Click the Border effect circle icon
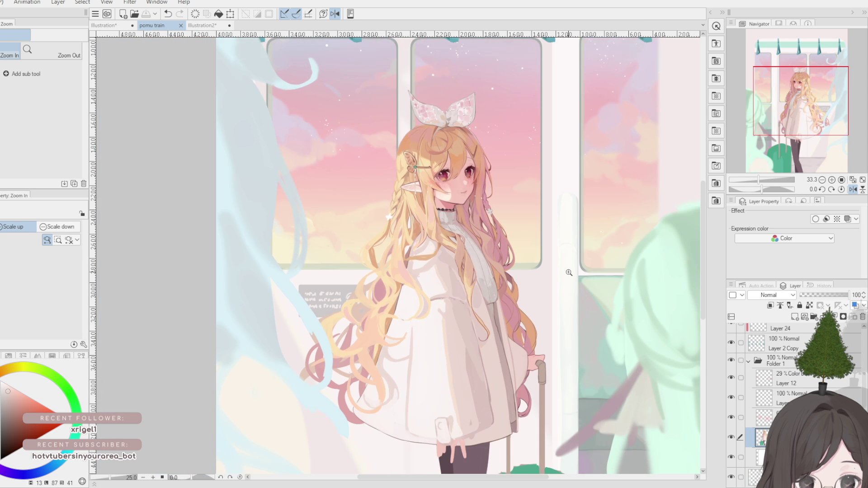The width and height of the screenshot is (868, 488). point(816,219)
